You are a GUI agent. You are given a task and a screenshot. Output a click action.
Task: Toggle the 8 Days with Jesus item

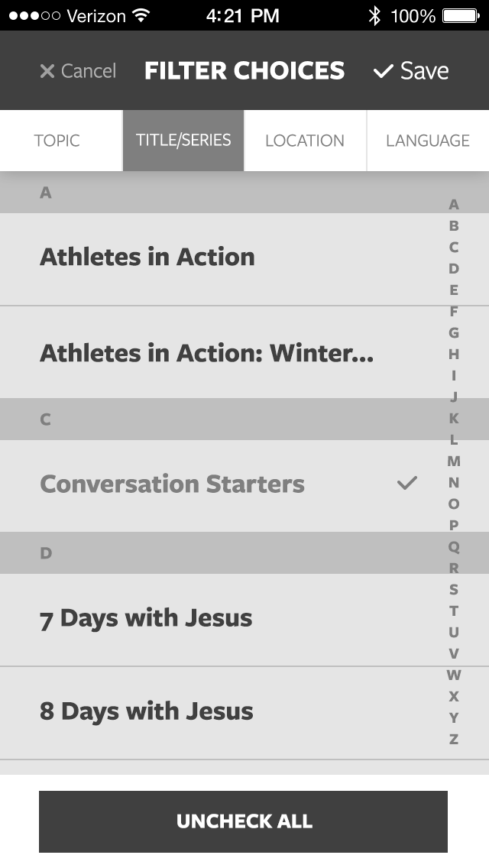click(146, 711)
